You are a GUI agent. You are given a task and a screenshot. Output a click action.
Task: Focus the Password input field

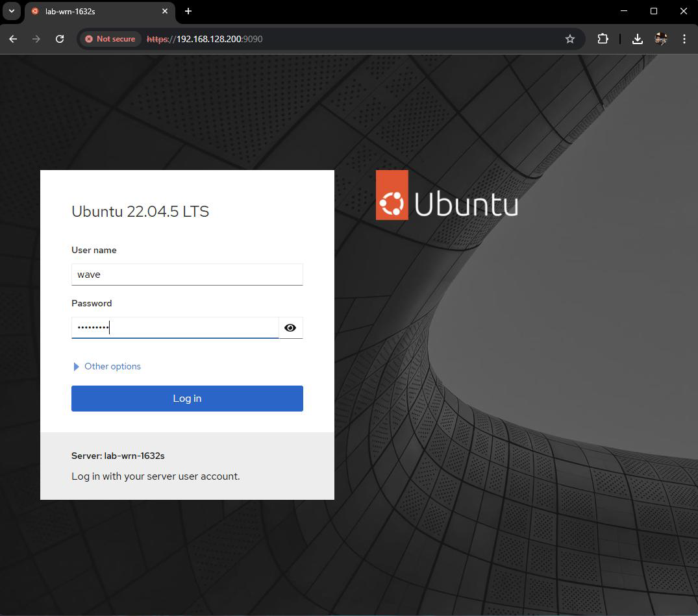tap(175, 328)
